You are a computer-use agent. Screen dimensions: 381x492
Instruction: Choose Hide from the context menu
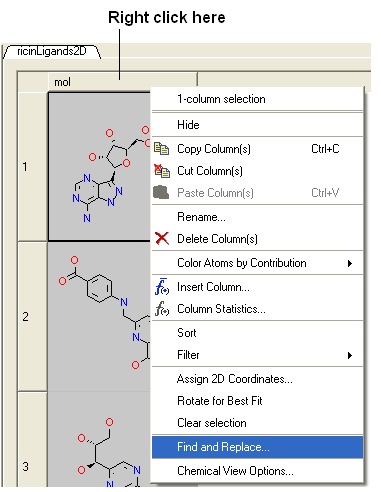pos(257,125)
